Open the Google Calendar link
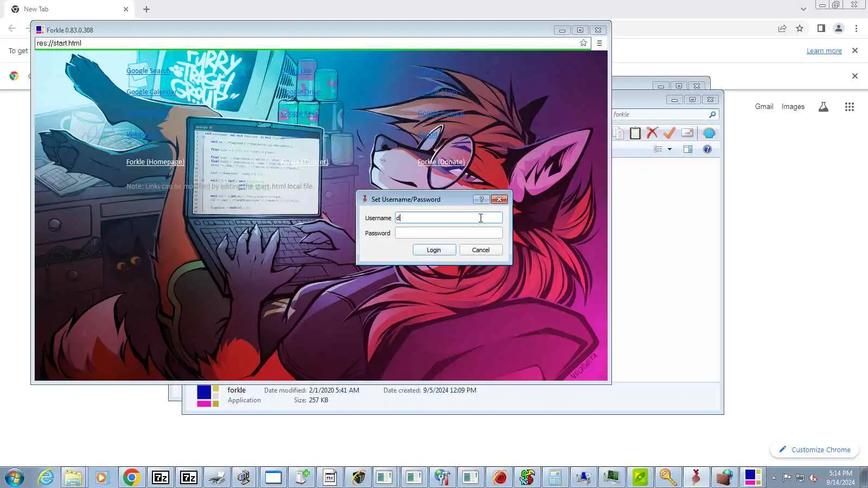The width and height of the screenshot is (868, 488). [151, 92]
